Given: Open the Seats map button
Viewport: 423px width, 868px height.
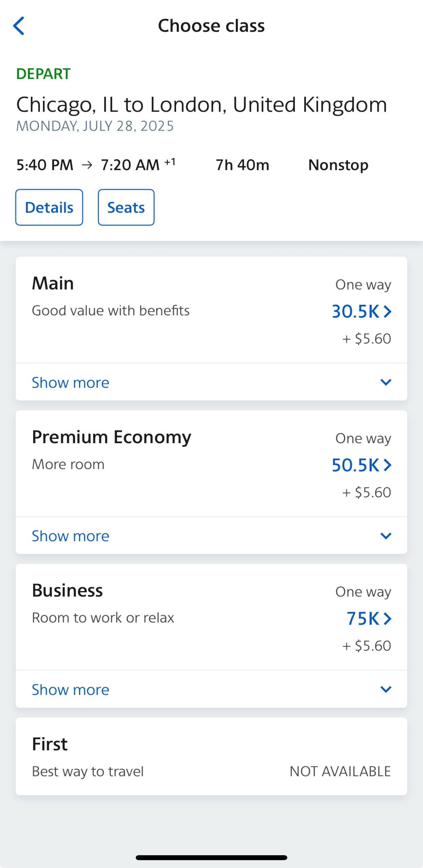Looking at the screenshot, I should [126, 207].
